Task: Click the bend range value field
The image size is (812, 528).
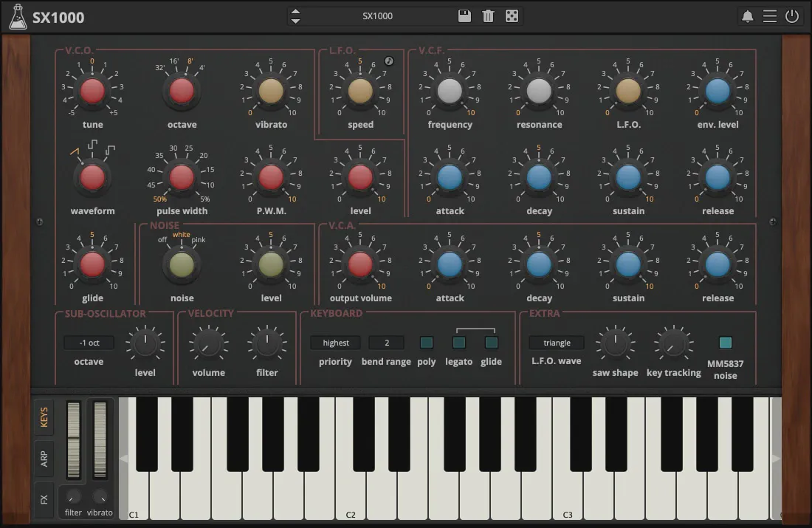Action: tap(386, 343)
